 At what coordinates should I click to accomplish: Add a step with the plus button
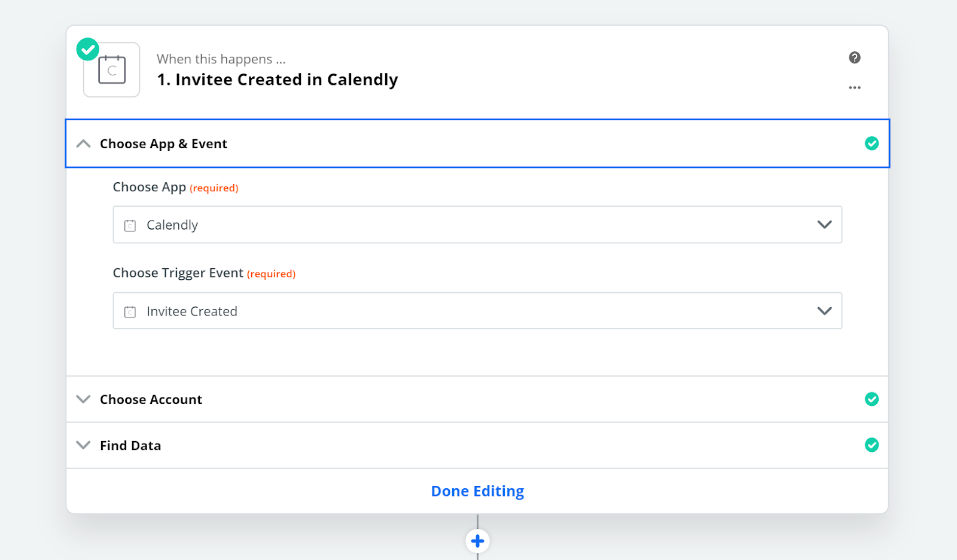[x=477, y=541]
